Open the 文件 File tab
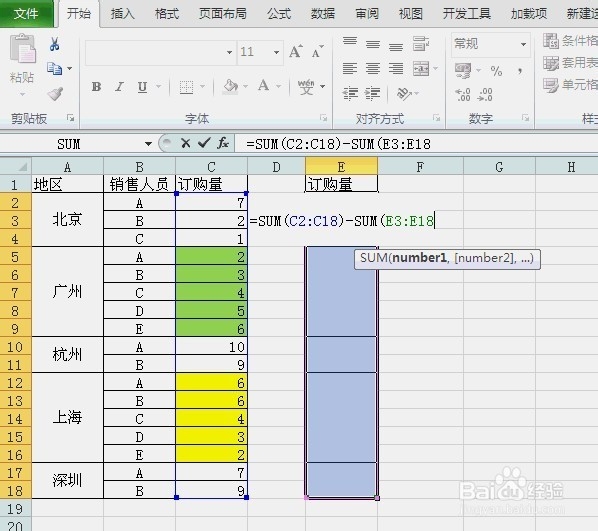The height and width of the screenshot is (531, 598). tap(26, 14)
